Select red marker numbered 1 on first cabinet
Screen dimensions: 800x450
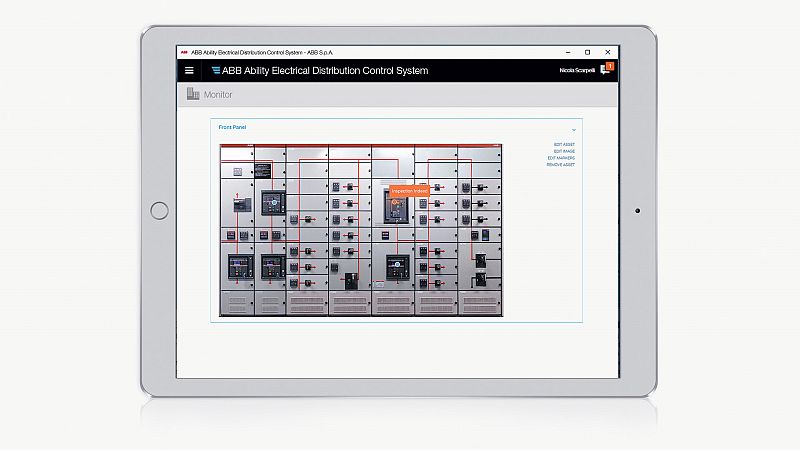(x=237, y=195)
